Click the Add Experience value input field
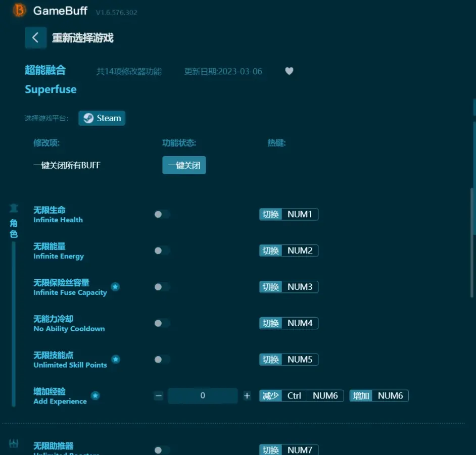476x455 pixels. tap(203, 396)
